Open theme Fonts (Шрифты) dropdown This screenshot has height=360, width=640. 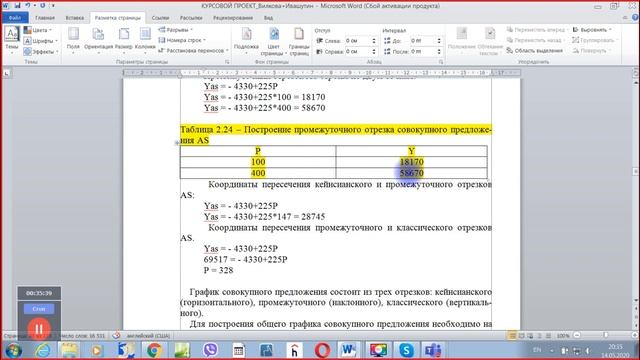click(40, 41)
